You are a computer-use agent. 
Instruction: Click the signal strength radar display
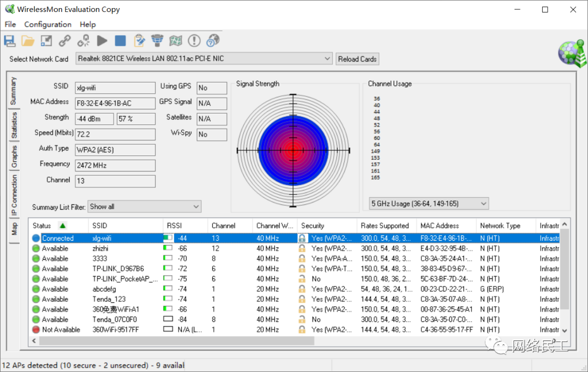(x=293, y=150)
